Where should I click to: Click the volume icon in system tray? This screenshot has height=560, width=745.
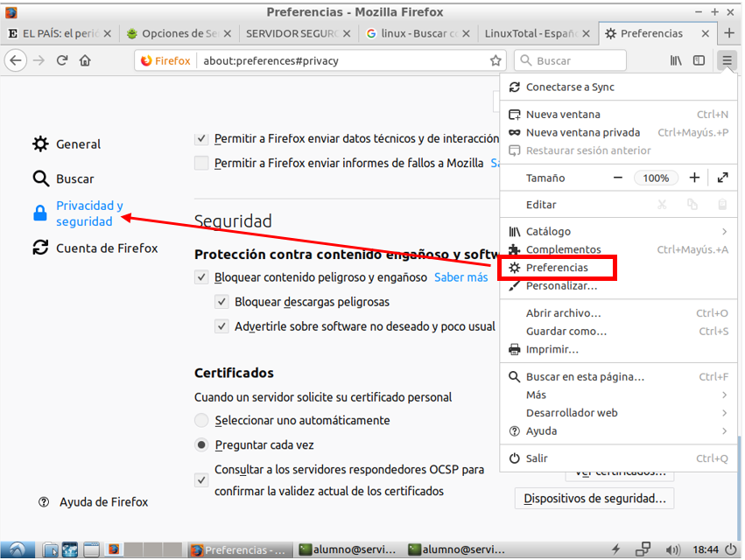point(673,550)
